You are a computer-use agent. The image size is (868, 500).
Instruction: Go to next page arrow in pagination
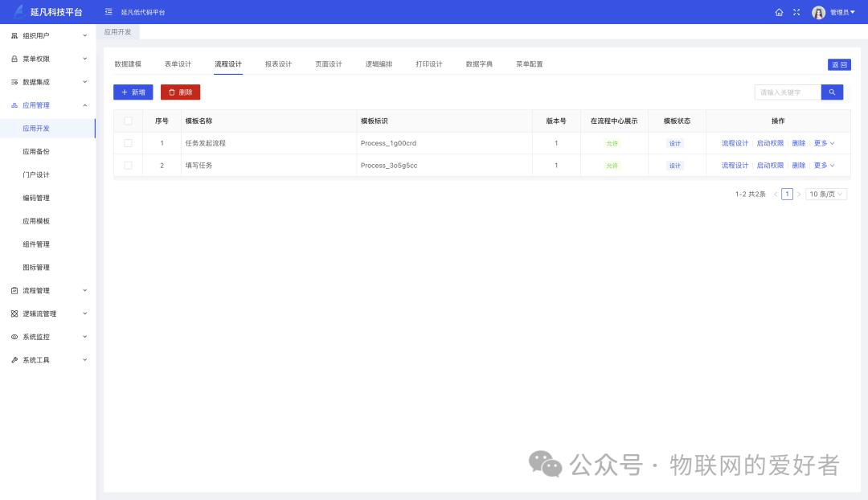pyautogui.click(x=799, y=195)
